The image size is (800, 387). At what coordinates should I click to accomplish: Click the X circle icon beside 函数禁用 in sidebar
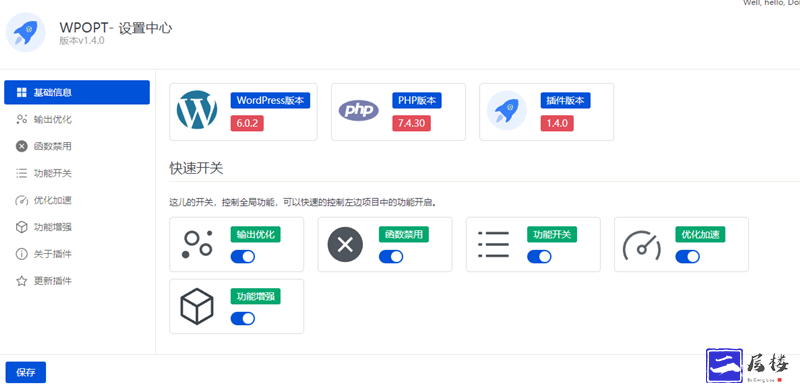tap(21, 146)
